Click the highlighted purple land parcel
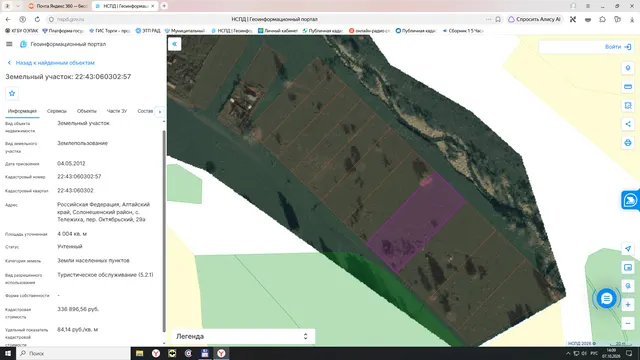Viewport: 640px width, 360px height. click(x=416, y=222)
